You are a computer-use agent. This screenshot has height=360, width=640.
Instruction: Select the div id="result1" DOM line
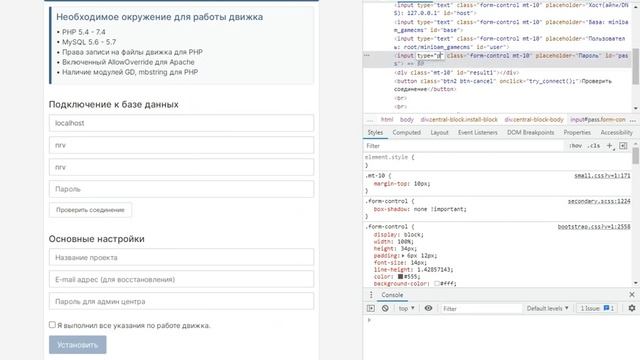click(x=456, y=73)
